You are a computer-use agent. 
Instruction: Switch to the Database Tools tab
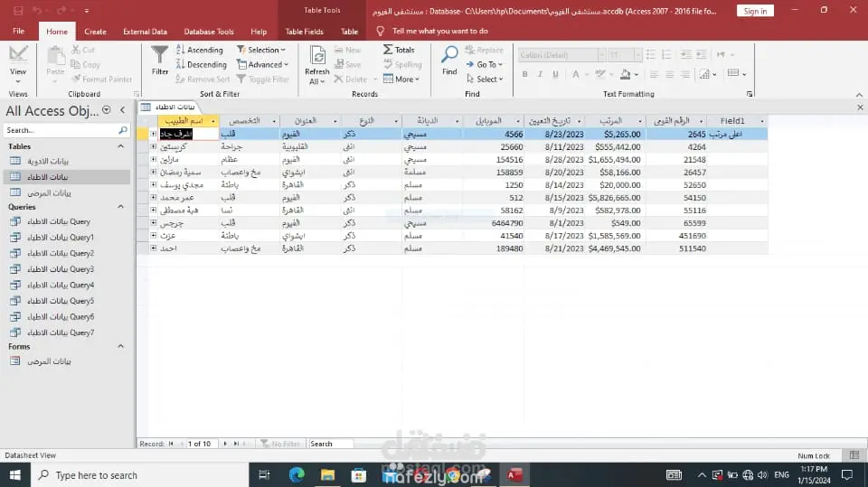click(x=209, y=32)
